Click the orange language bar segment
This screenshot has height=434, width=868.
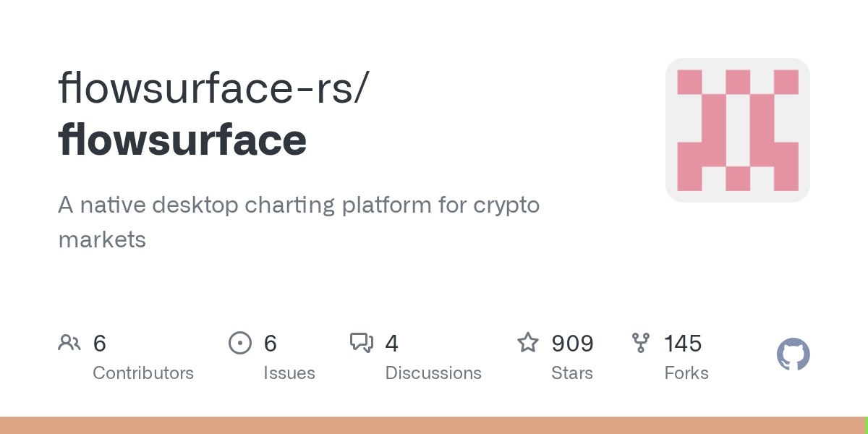coord(432,425)
